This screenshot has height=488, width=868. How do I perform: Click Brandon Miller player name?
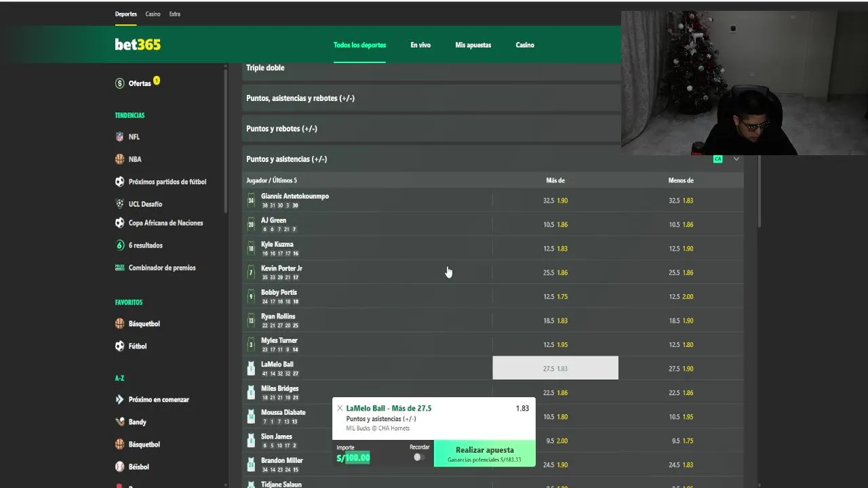coord(282,460)
